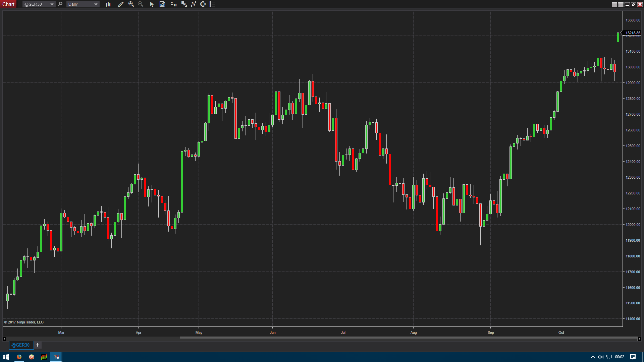Add a new chart tab
This screenshot has height=362, width=644.
38,345
